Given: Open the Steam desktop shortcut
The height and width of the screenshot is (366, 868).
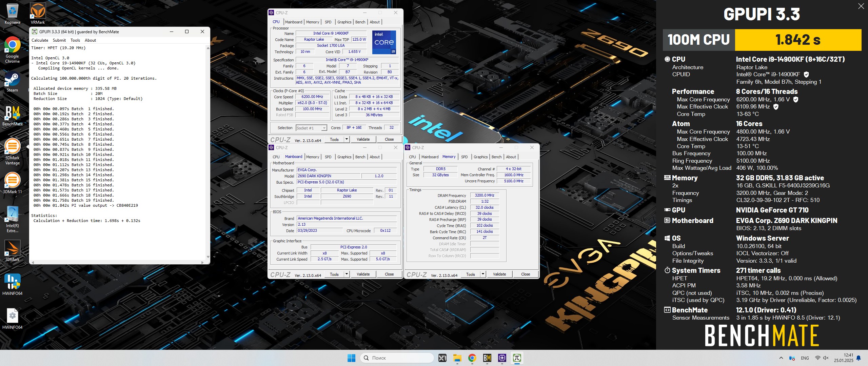Looking at the screenshot, I should click(x=12, y=81).
